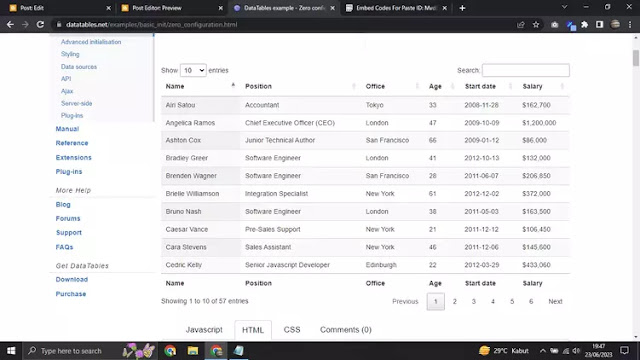The image size is (640, 360).
Task: Open the first Chrome taskbar icon
Action: tap(170, 351)
